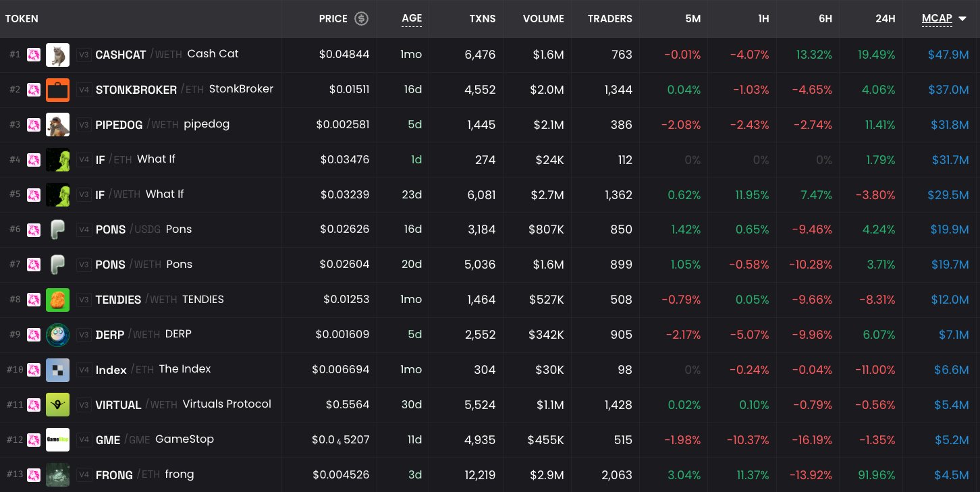Sort by VOLUME column header
Screen dimensions: 980x492
coord(543,19)
